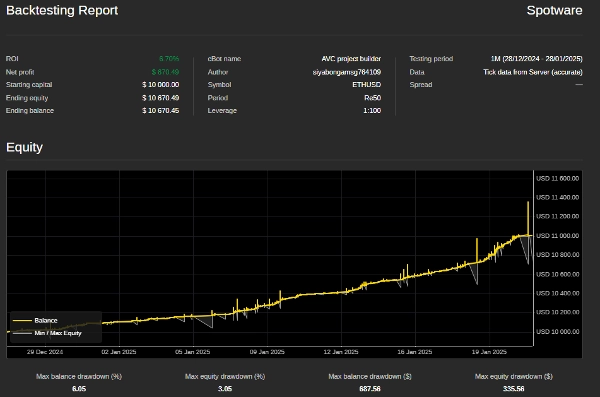Click the USD 11 200.00 axis label

tap(558, 216)
